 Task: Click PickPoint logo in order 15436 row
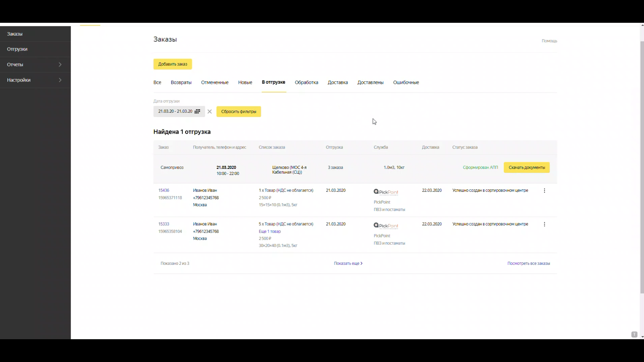[386, 192]
